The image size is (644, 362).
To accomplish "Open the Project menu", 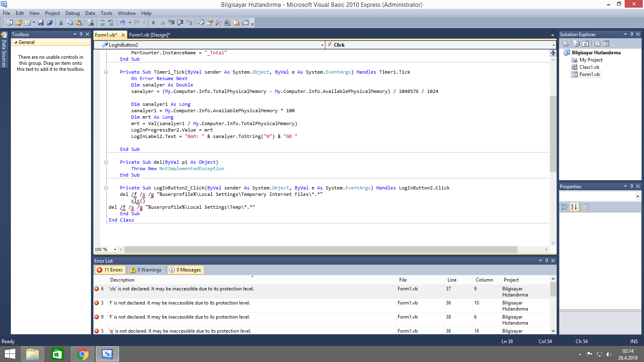I will click(52, 13).
